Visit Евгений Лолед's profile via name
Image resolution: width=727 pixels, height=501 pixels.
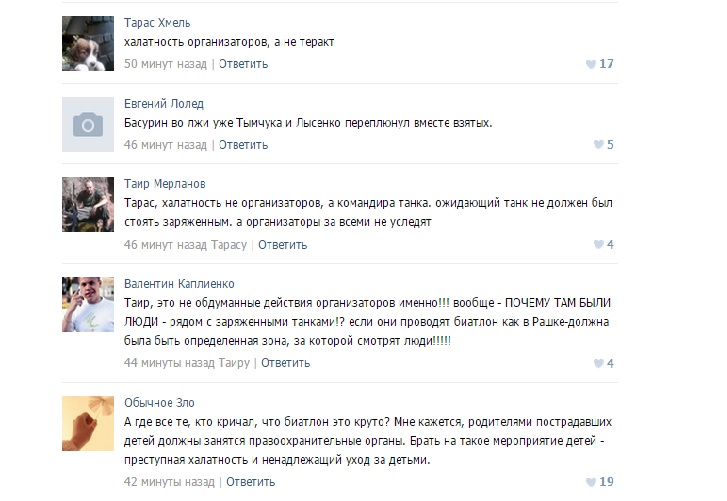[163, 103]
